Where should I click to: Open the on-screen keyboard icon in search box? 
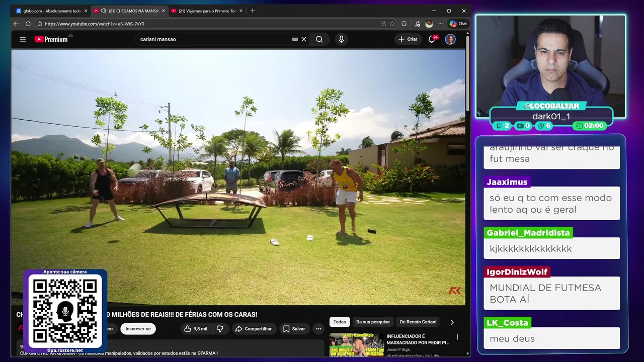coord(295,39)
